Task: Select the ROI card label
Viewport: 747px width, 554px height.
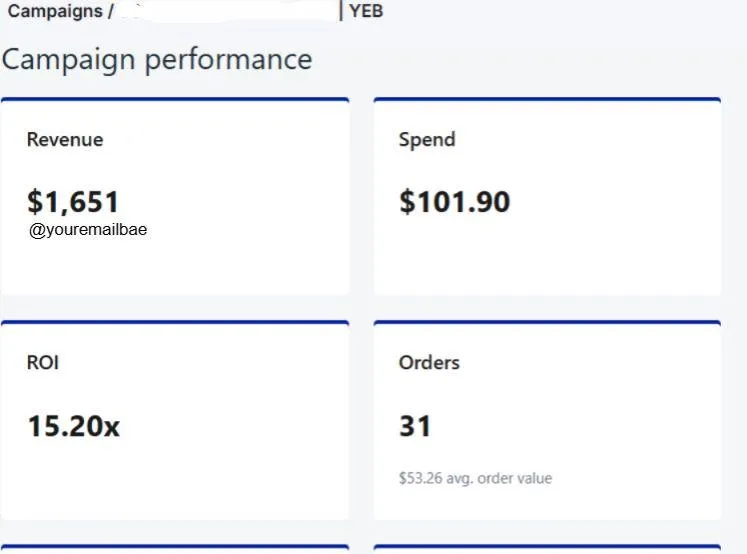Action: (43, 363)
